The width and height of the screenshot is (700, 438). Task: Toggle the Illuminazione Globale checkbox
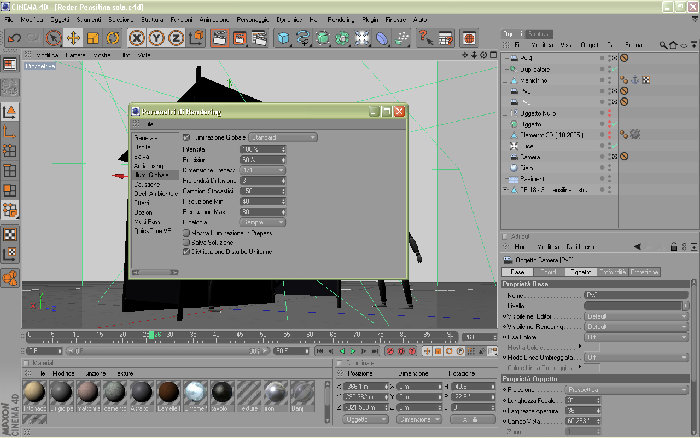pyautogui.click(x=187, y=138)
